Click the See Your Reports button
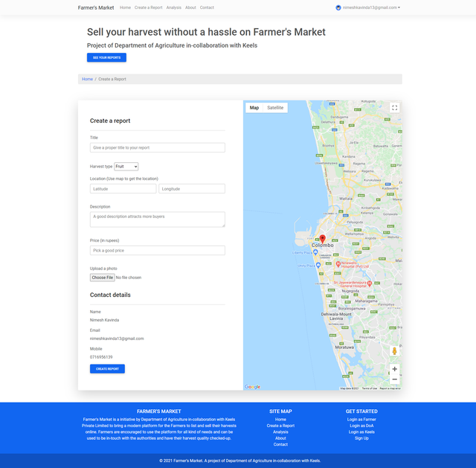 pos(106,57)
